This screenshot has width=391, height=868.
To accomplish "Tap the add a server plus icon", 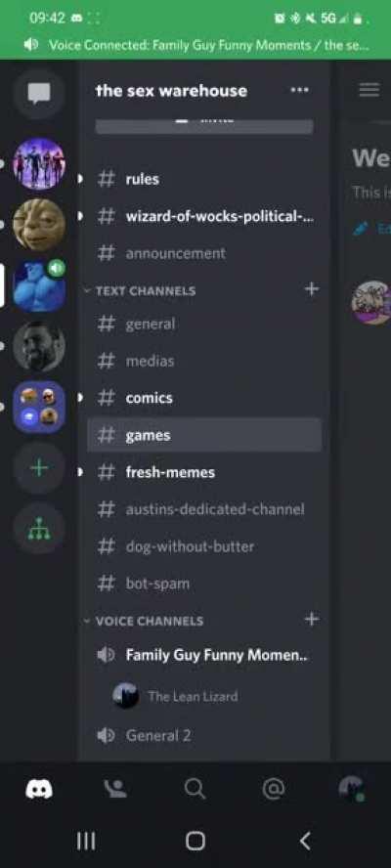I will 39,468.
